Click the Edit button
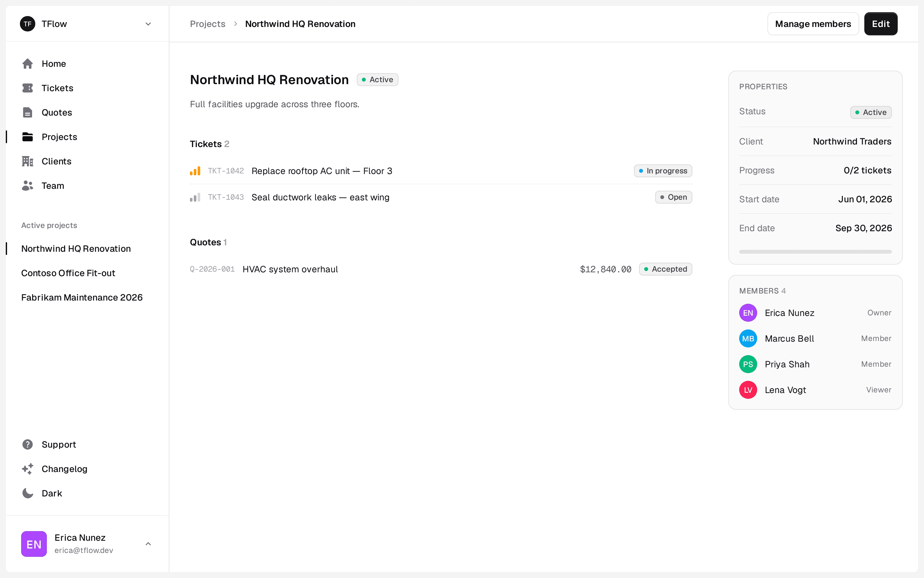924x578 pixels. coord(881,24)
